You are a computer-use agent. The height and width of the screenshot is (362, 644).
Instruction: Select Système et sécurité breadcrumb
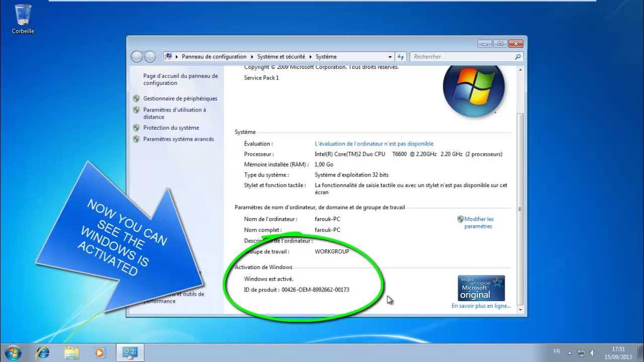pos(281,57)
